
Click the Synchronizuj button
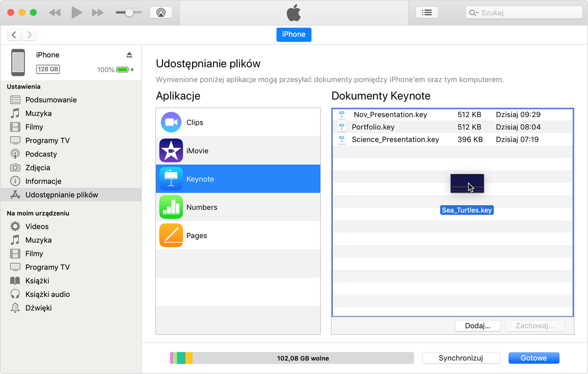[x=461, y=358]
